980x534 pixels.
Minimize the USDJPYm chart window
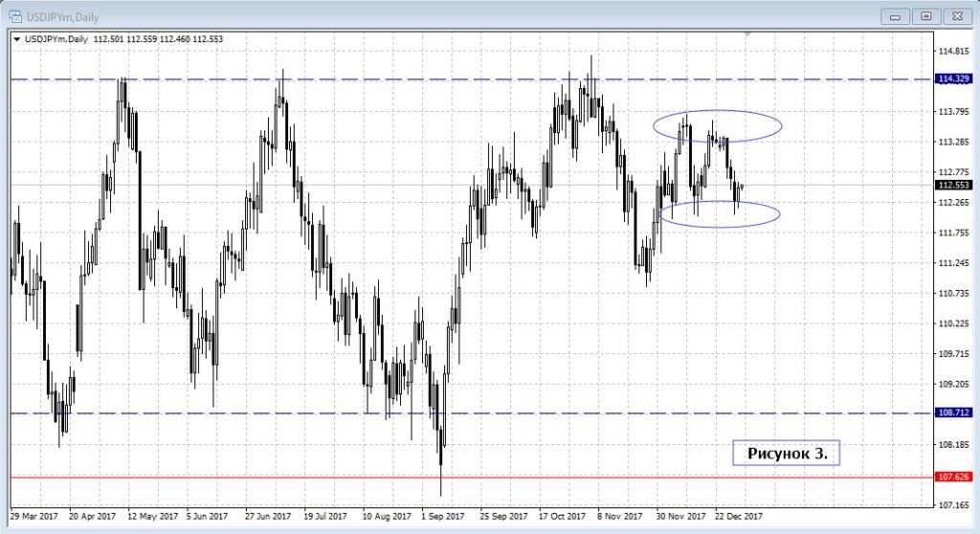(897, 15)
